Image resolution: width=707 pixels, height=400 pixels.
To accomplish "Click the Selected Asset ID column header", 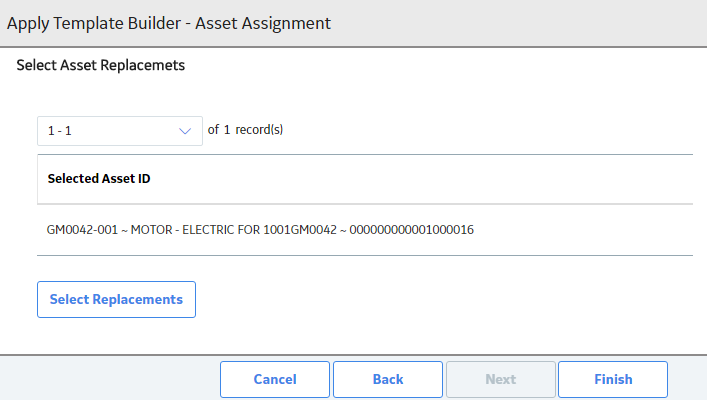I will (x=99, y=179).
